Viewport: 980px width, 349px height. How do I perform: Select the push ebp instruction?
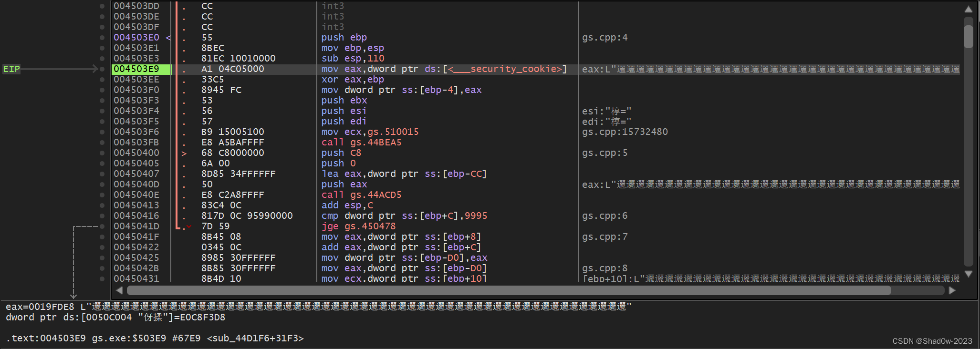click(344, 38)
